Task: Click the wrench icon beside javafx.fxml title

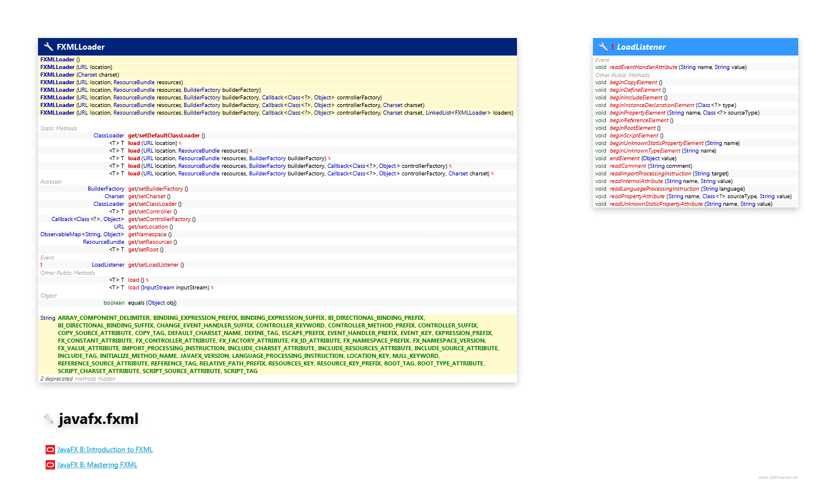Action: (49, 419)
